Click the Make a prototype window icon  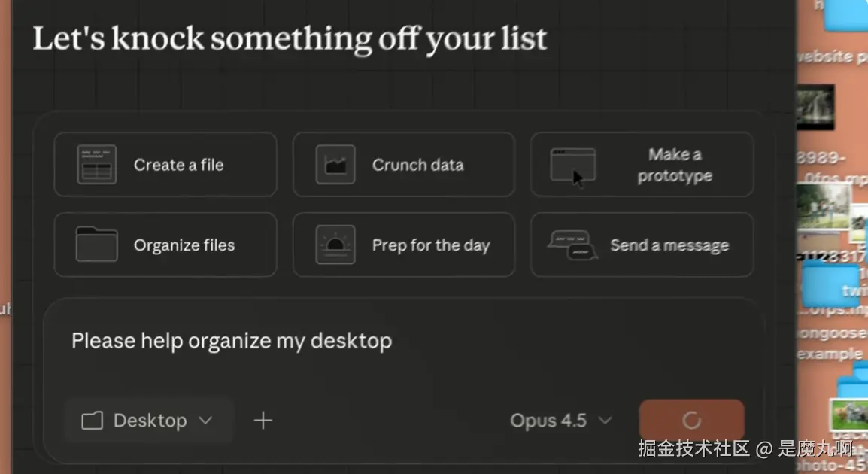click(572, 165)
